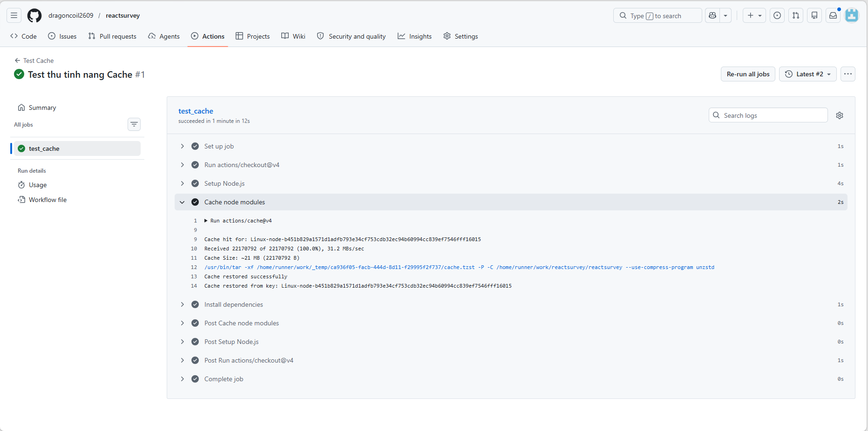Click the 'Cache restored successfully' log line

pyautogui.click(x=246, y=276)
